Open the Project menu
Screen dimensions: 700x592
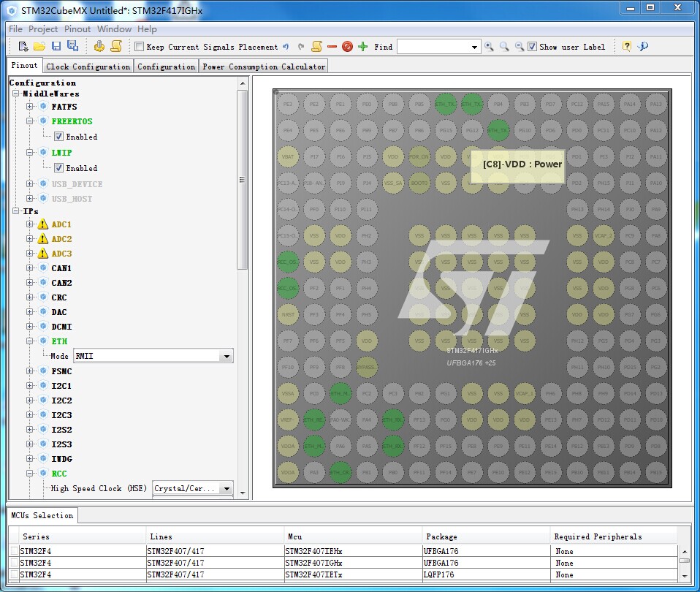(x=43, y=29)
